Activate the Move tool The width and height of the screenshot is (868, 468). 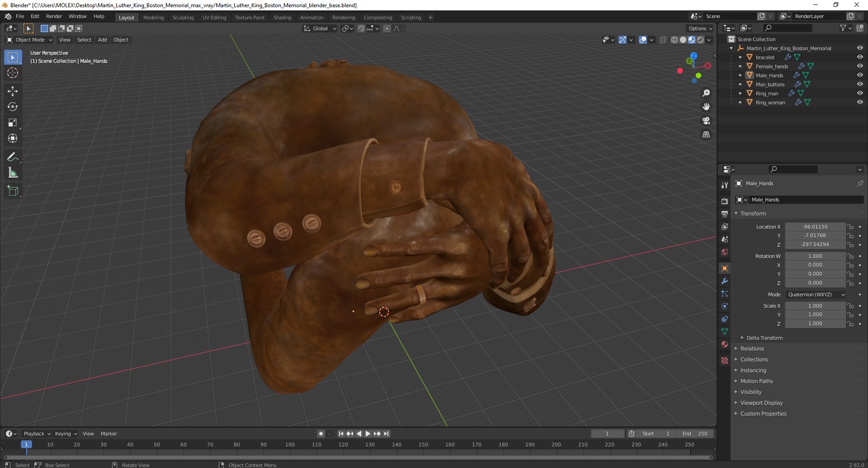(x=13, y=91)
